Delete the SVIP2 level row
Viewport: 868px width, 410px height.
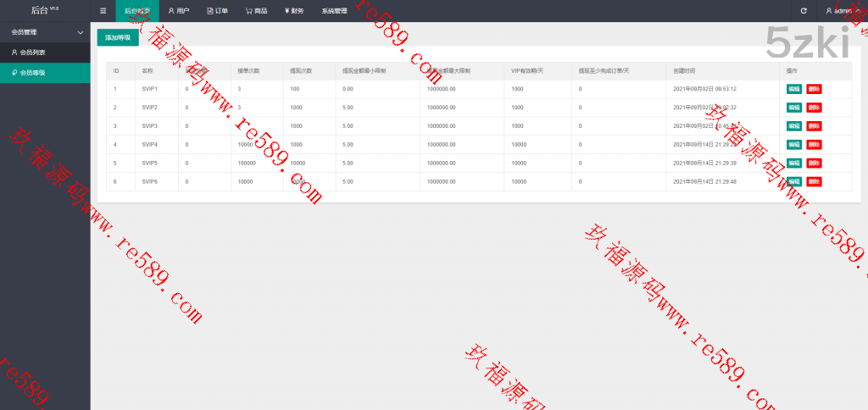pyautogui.click(x=814, y=108)
